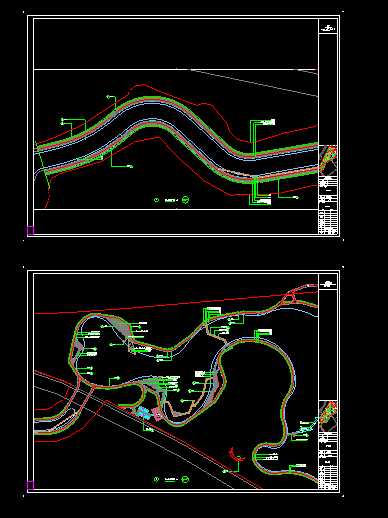Click the logo at the top of the lower title block
The width and height of the screenshot is (388, 518).
click(x=328, y=284)
